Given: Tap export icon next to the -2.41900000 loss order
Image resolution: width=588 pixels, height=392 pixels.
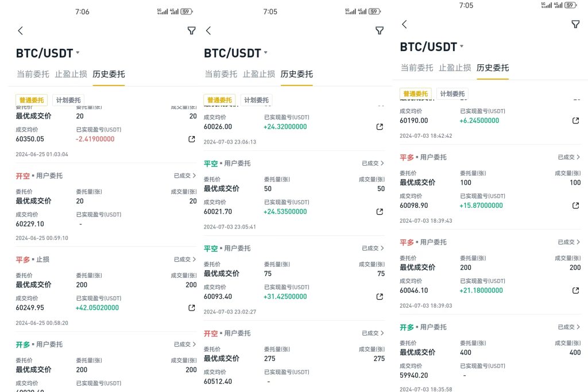Looking at the screenshot, I should (191, 138).
